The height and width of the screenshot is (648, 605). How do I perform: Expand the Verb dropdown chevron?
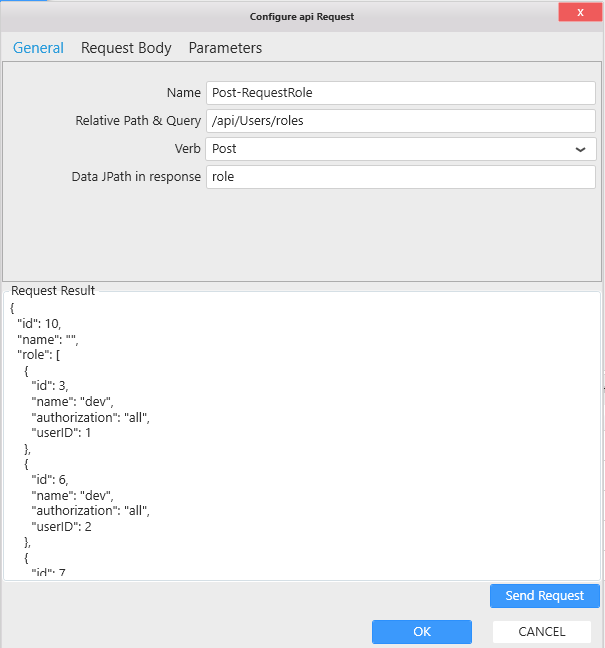[x=580, y=149]
